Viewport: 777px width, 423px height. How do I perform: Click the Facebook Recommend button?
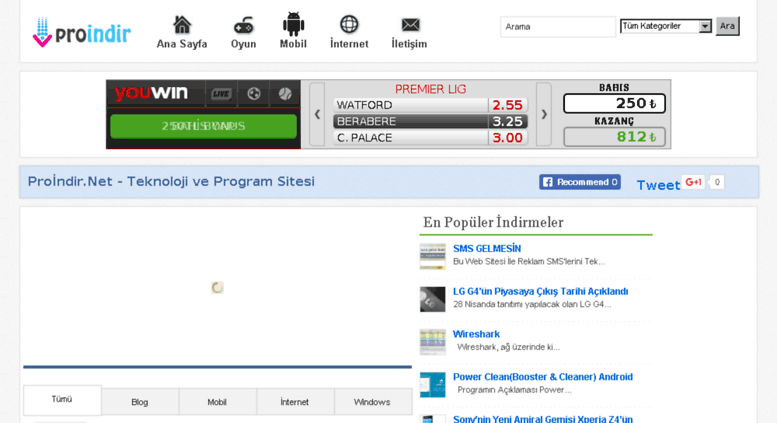tap(580, 182)
